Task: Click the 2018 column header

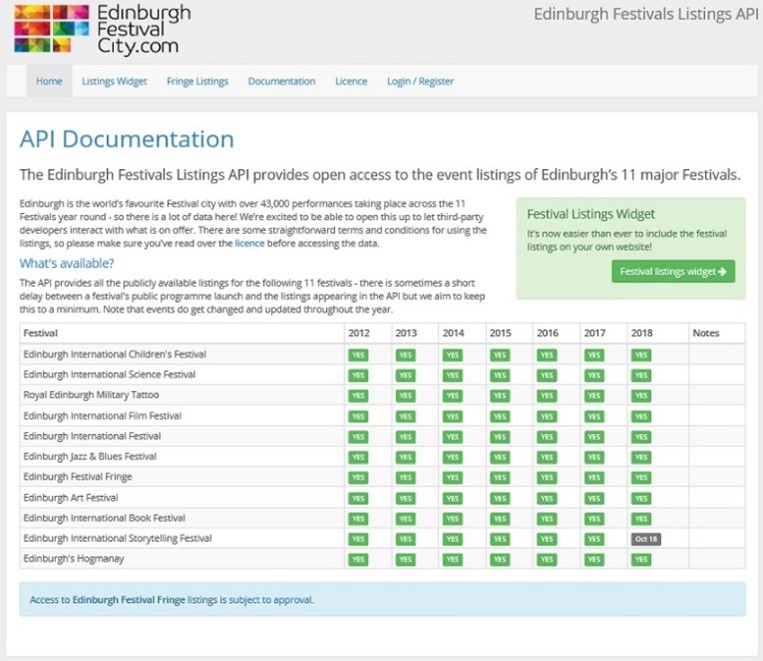Action: click(642, 333)
